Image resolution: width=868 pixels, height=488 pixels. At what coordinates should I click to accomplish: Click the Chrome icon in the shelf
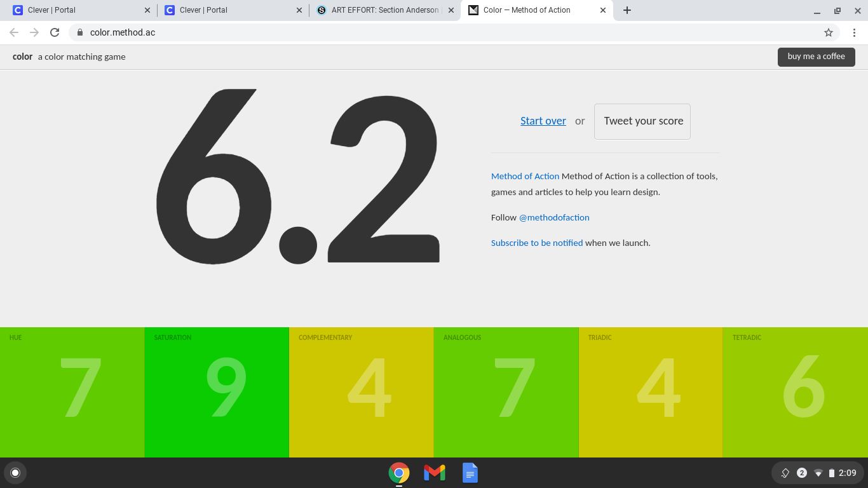pos(399,473)
